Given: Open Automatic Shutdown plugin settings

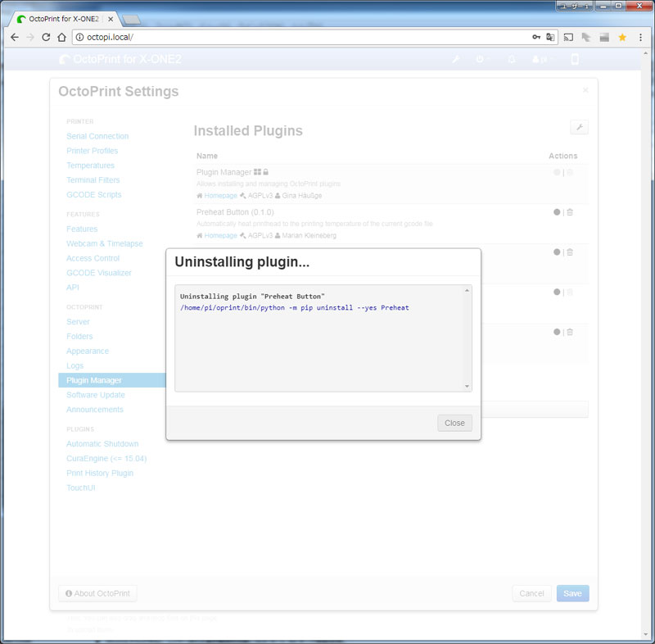Looking at the screenshot, I should 102,444.
